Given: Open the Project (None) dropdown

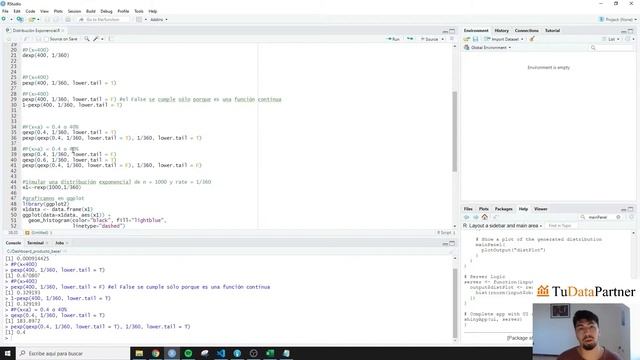Looking at the screenshot, I should (617, 20).
